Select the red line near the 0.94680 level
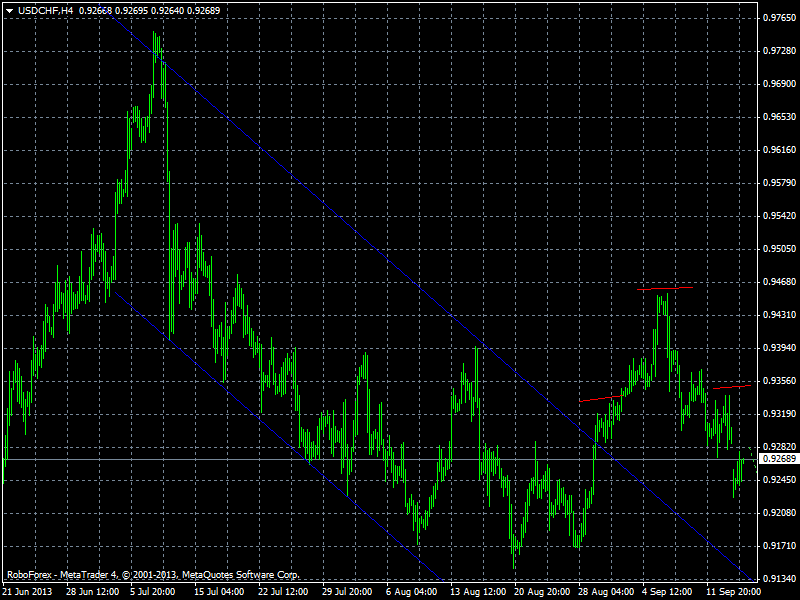 (665, 288)
